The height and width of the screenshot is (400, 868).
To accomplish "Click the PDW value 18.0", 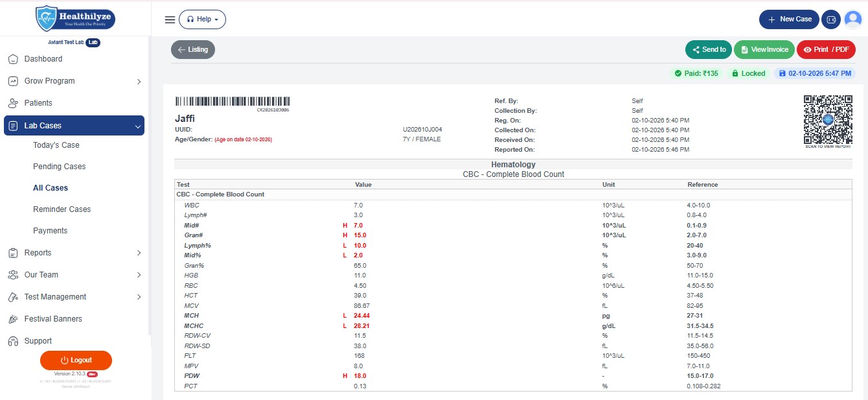I will pyautogui.click(x=360, y=376).
